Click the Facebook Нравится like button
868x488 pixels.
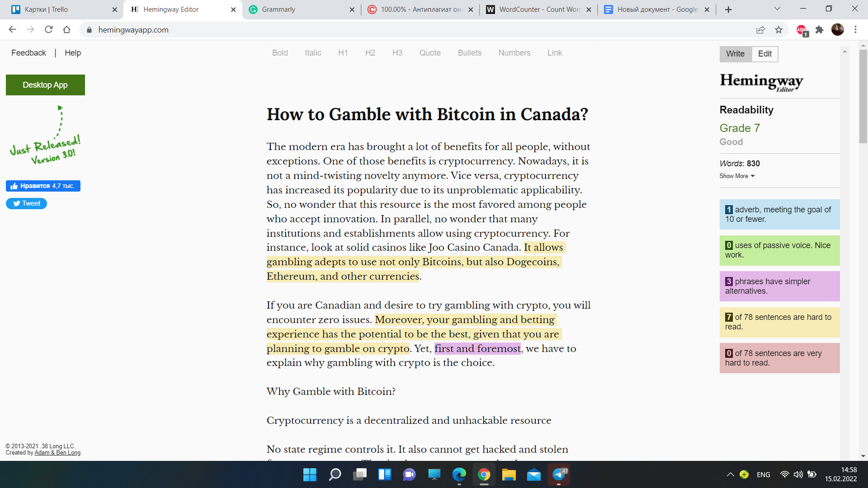43,186
